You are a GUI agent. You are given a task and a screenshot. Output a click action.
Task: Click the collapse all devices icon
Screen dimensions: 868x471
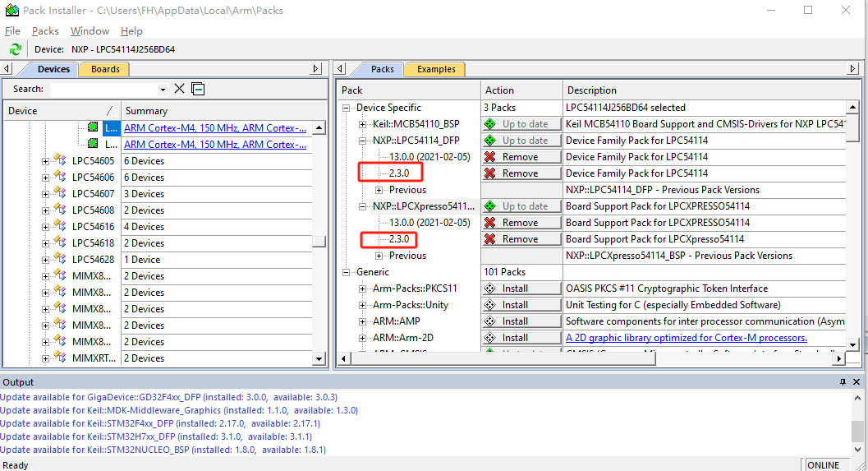198,89
